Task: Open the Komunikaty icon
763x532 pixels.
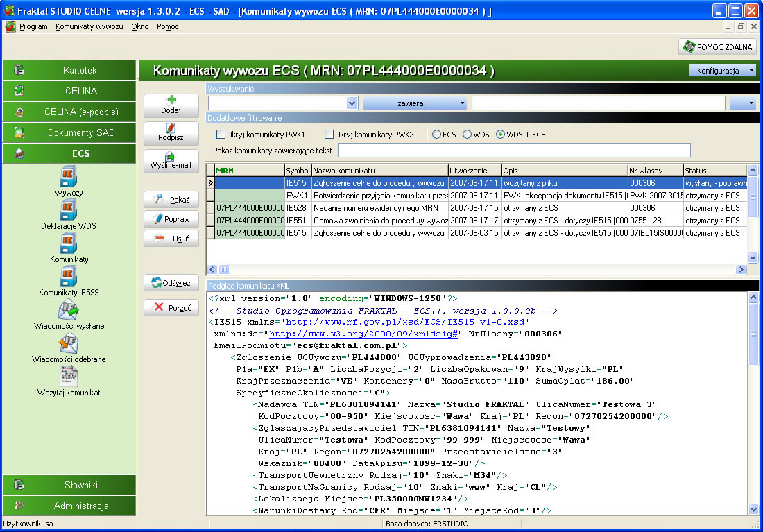Action: [69, 243]
